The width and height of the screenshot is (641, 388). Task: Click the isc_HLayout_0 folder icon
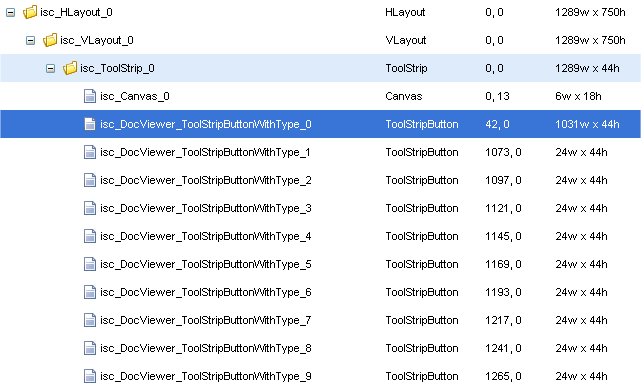pyautogui.click(x=30, y=12)
